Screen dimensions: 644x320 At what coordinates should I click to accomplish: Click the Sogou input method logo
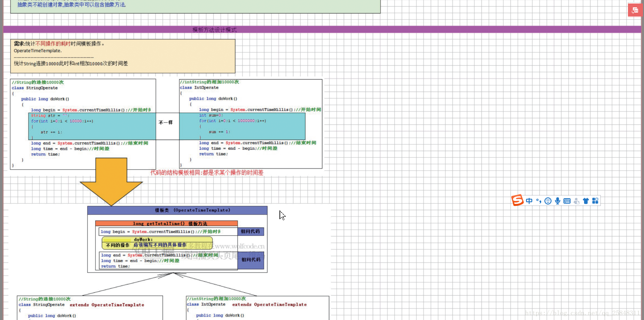[x=517, y=200]
